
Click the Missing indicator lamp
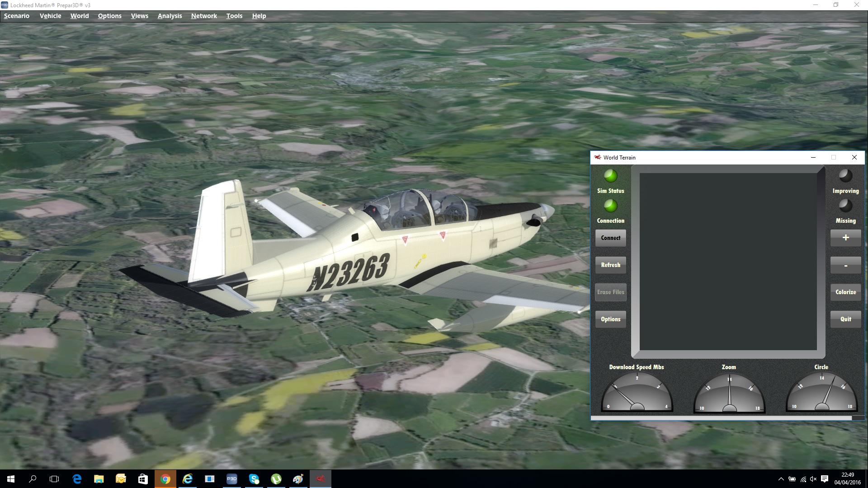point(845,206)
